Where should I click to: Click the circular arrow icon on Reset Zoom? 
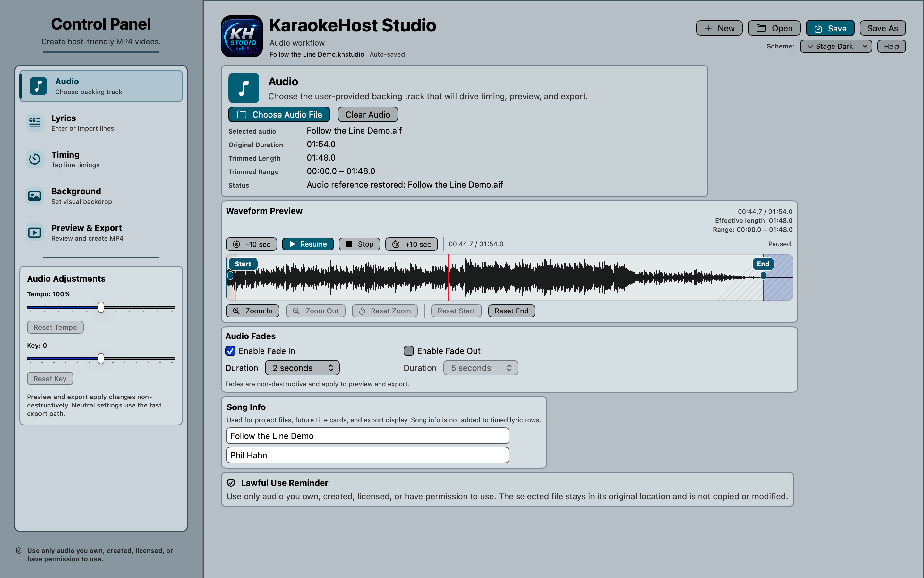[x=362, y=311]
